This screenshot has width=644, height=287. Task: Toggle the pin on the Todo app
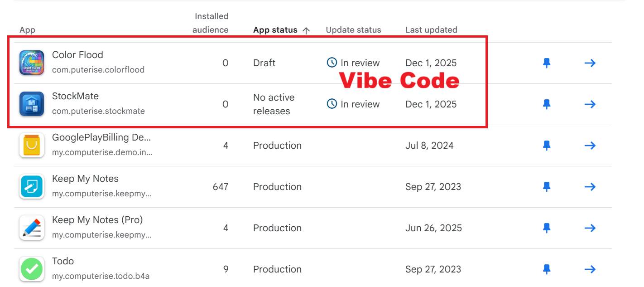click(547, 269)
